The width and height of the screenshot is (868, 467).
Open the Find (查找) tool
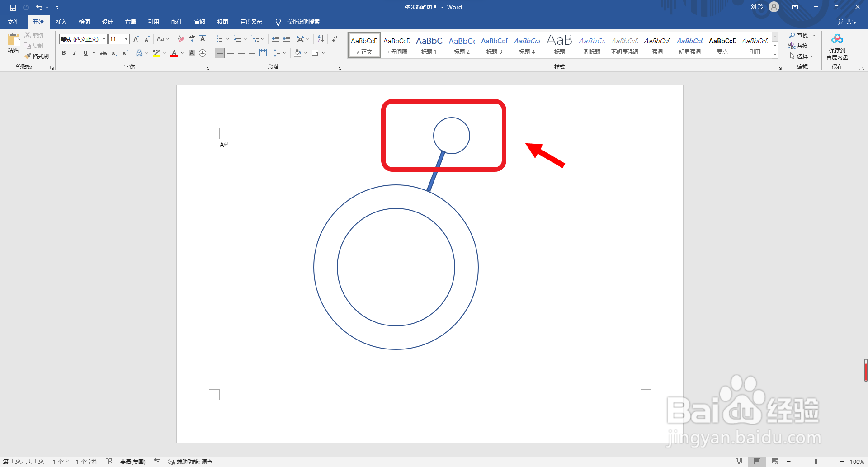799,35
